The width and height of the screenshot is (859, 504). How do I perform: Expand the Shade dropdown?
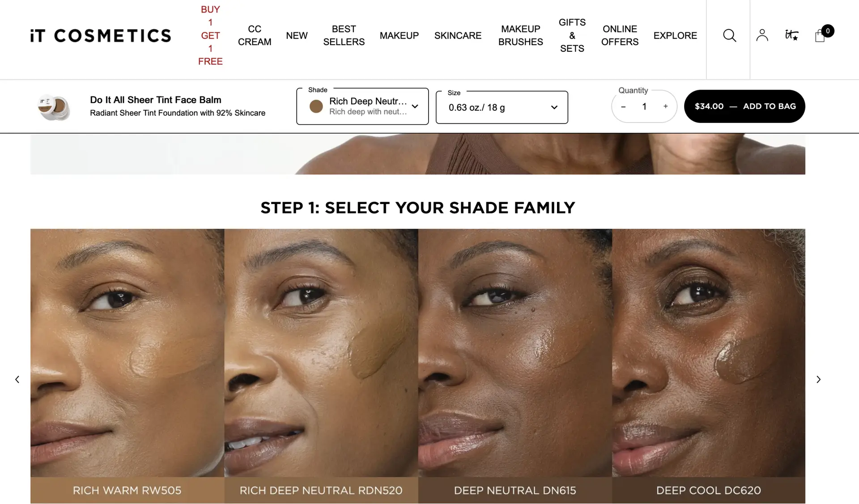[362, 106]
